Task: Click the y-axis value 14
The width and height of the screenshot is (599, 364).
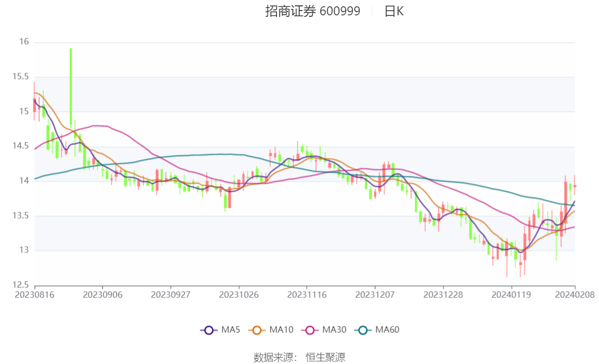Action: pos(24,180)
